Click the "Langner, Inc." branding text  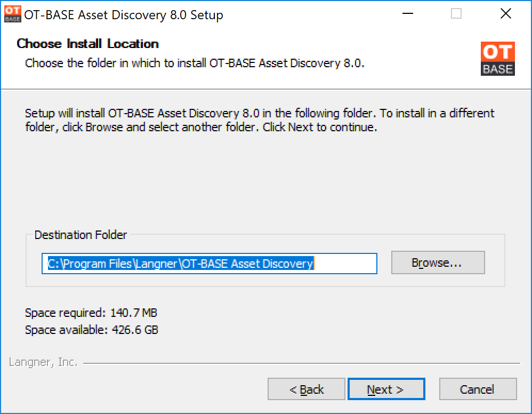43,362
